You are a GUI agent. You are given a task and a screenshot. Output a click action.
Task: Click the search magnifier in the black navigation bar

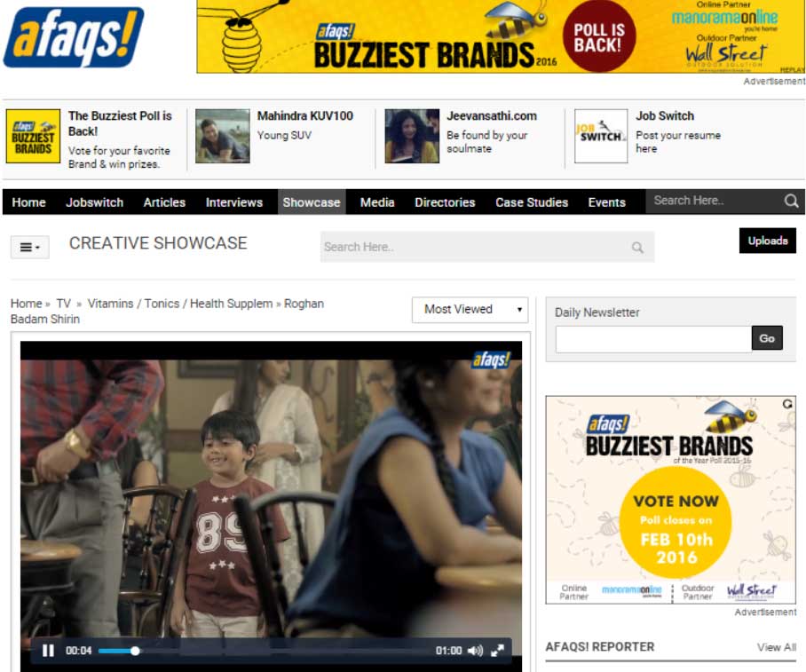point(791,201)
